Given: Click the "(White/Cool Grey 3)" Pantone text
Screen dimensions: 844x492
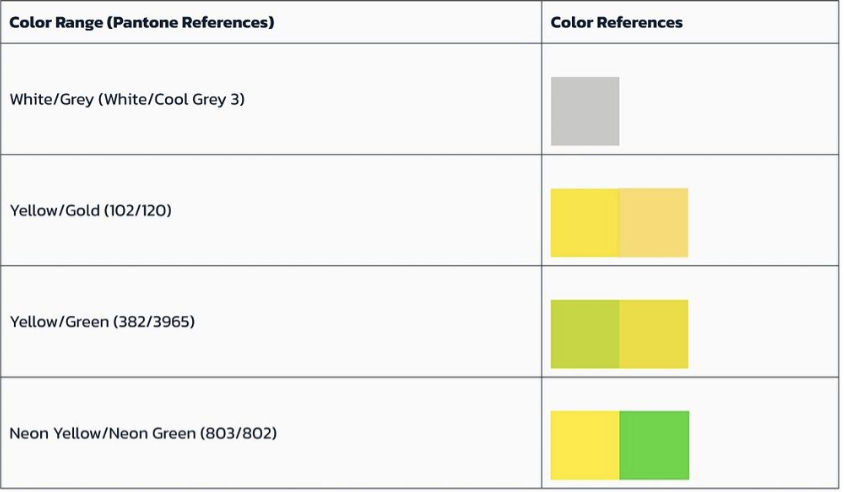Looking at the screenshot, I should coord(171,100).
